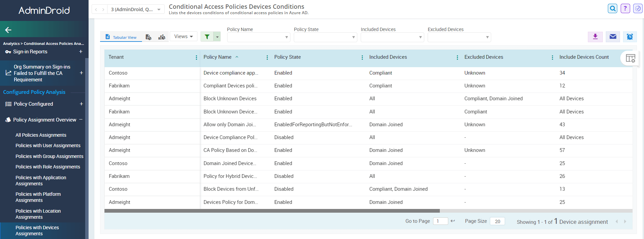Click the Block Devices from Unf... policy cell
644x239 pixels.
click(231, 189)
